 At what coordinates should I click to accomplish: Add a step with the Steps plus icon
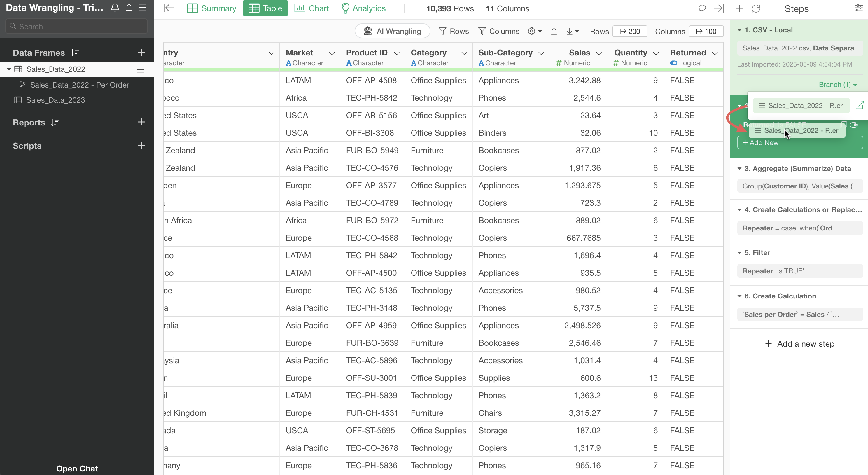pyautogui.click(x=739, y=8)
